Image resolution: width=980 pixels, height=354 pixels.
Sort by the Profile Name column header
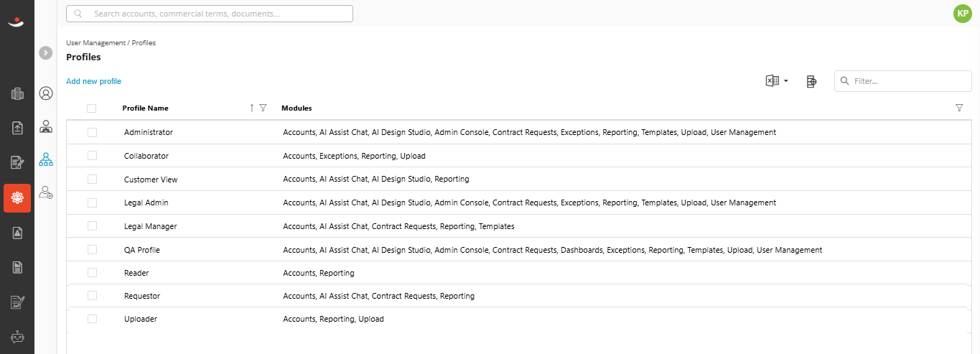(x=146, y=108)
